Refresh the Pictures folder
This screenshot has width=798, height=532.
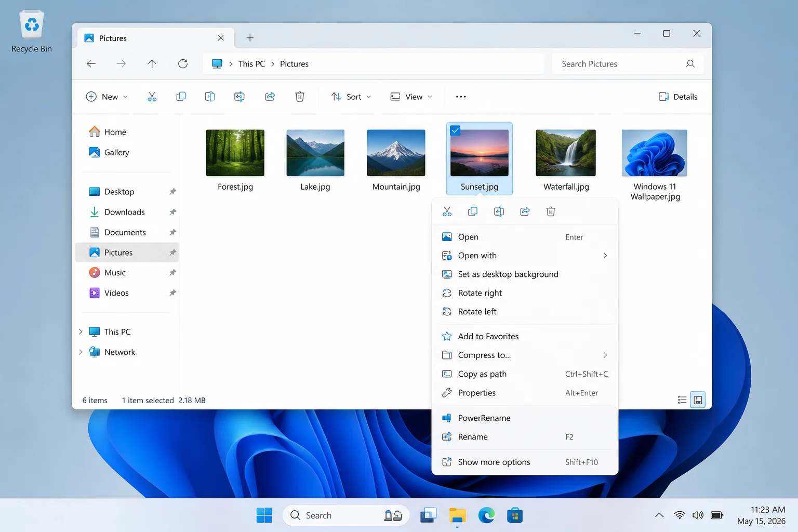[183, 63]
